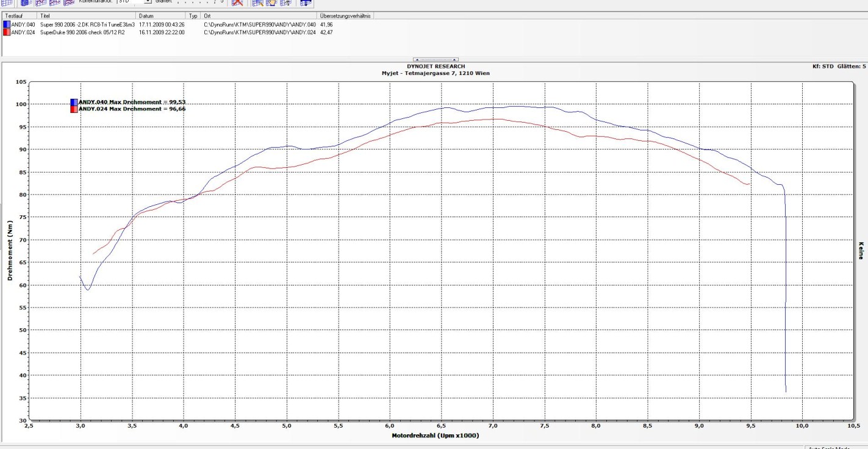The height and width of the screenshot is (449, 868).
Task: Click the Drehmoment (Nm) axis label
Action: point(10,251)
